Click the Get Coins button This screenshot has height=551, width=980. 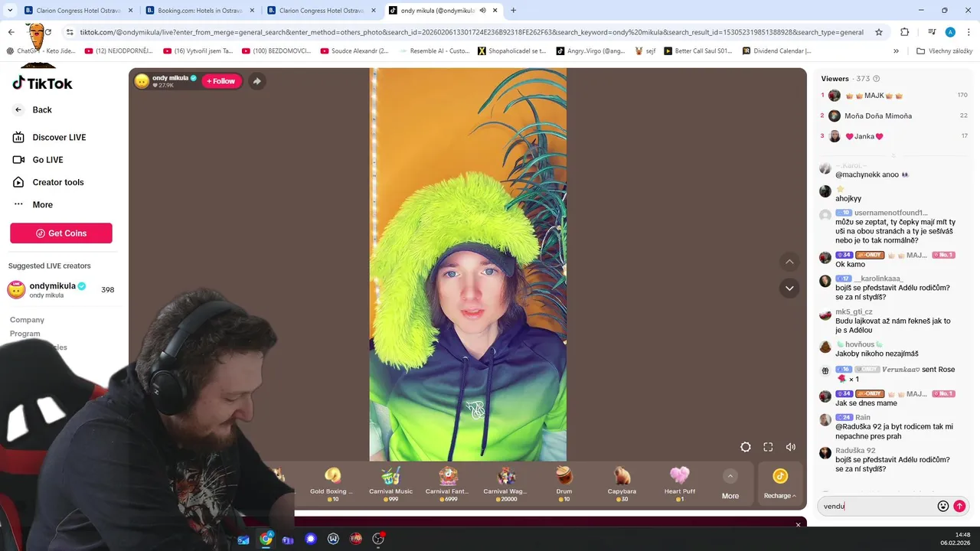point(61,233)
